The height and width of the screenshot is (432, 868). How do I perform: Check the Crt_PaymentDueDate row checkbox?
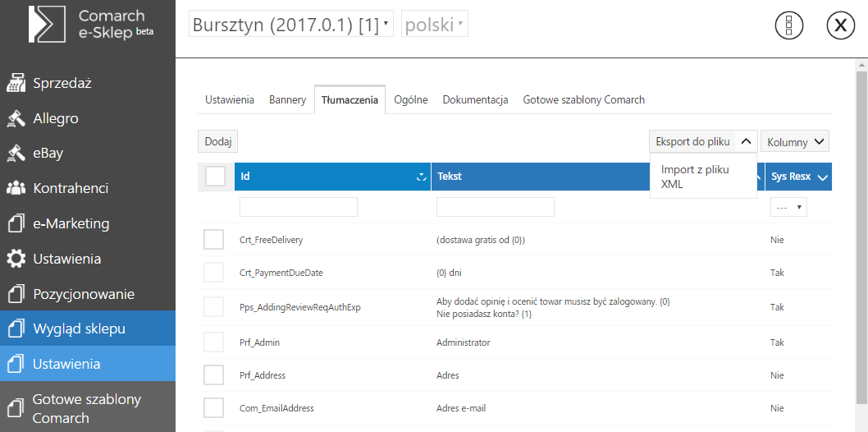(213, 273)
